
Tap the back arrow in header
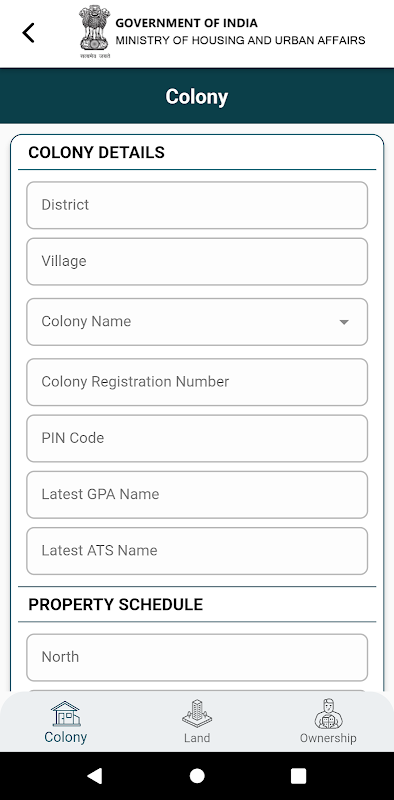(x=28, y=33)
